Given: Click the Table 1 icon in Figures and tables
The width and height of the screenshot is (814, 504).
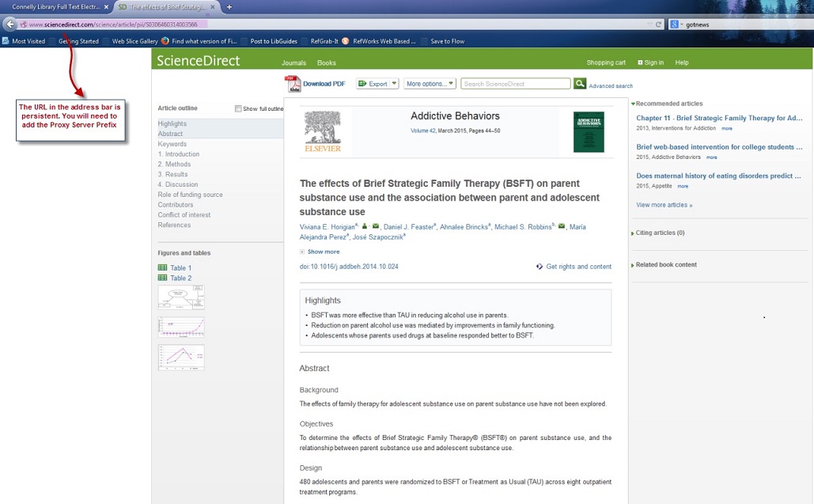Looking at the screenshot, I should point(162,268).
